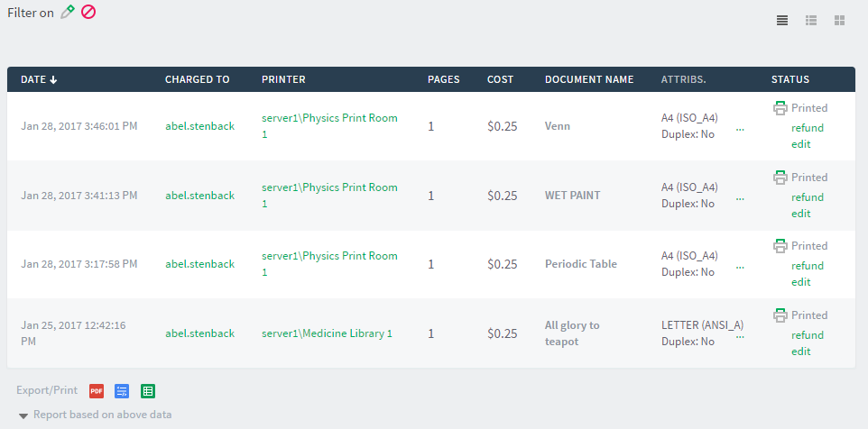868x429 pixels.
Task: Export the log as green spreadsheet
Action: point(148,391)
